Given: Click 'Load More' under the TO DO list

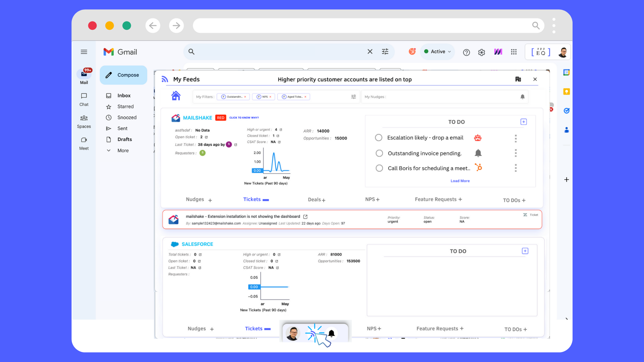Looking at the screenshot, I should 460,181.
